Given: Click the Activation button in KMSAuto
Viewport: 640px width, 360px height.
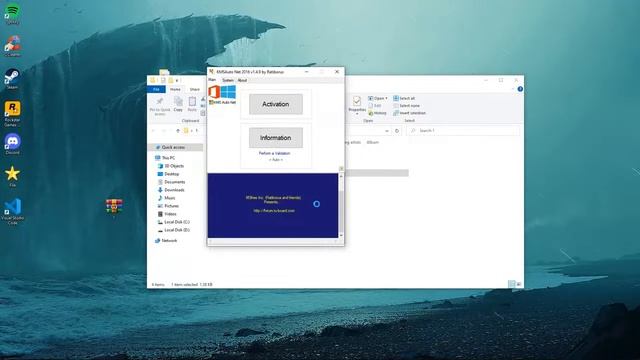Looking at the screenshot, I should coord(276,104).
